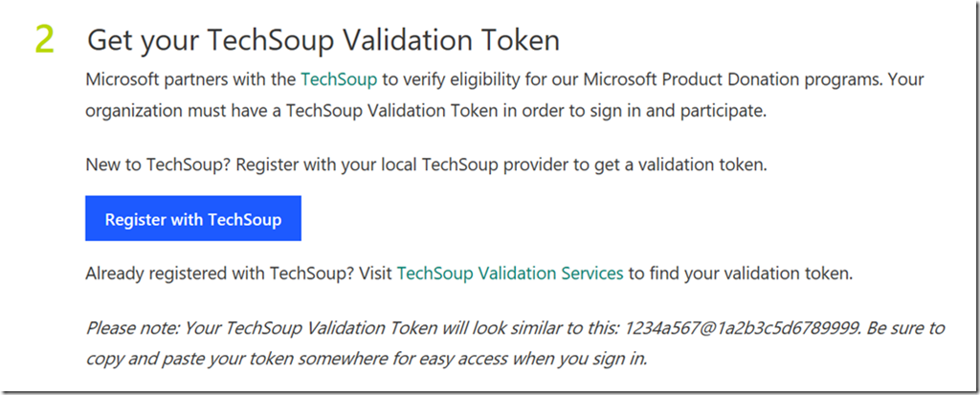The height and width of the screenshot is (395, 980).
Task: Click the Get your TechSoup Validation Token heading
Action: tap(323, 41)
